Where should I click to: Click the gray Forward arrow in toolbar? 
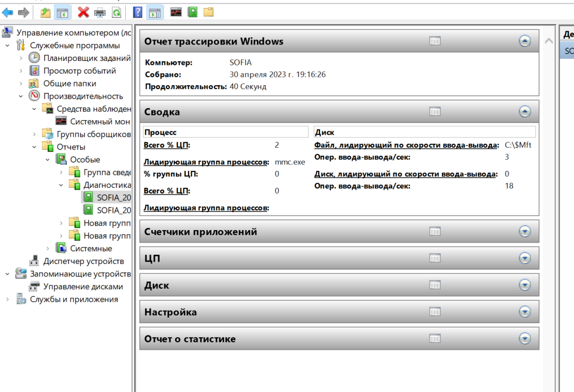[x=24, y=13]
